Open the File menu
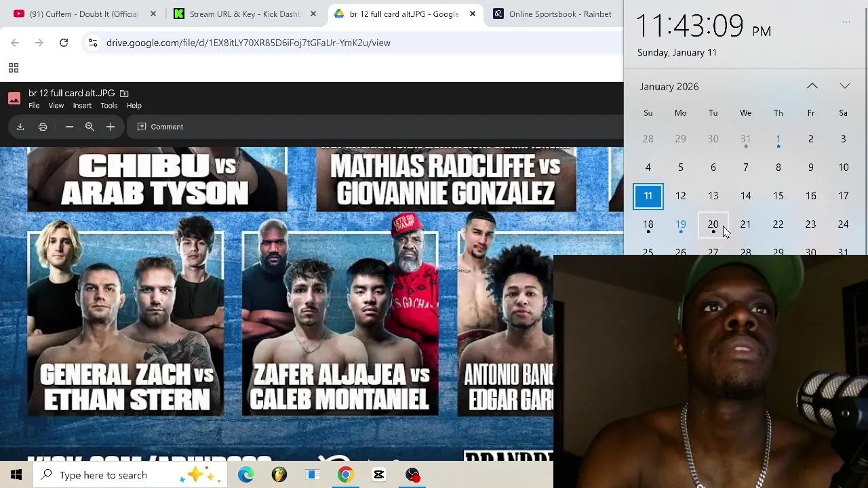This screenshot has width=868, height=488. tap(34, 106)
